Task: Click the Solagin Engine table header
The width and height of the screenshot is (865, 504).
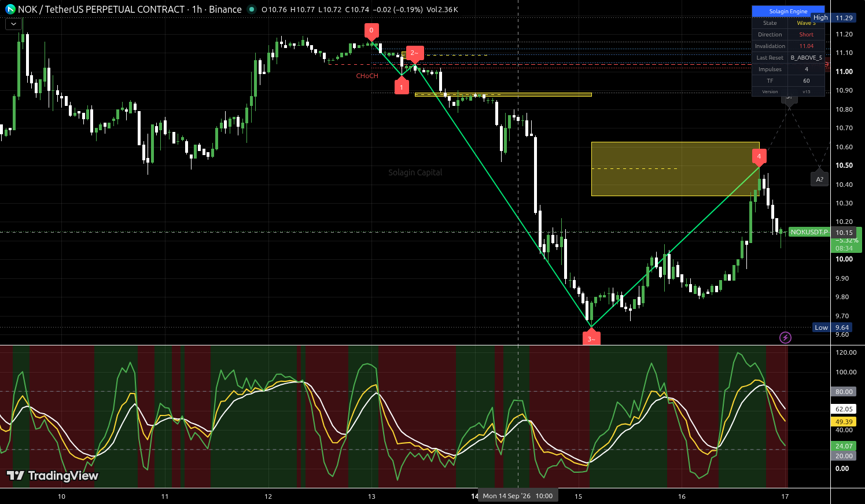Action: pyautogui.click(x=788, y=11)
